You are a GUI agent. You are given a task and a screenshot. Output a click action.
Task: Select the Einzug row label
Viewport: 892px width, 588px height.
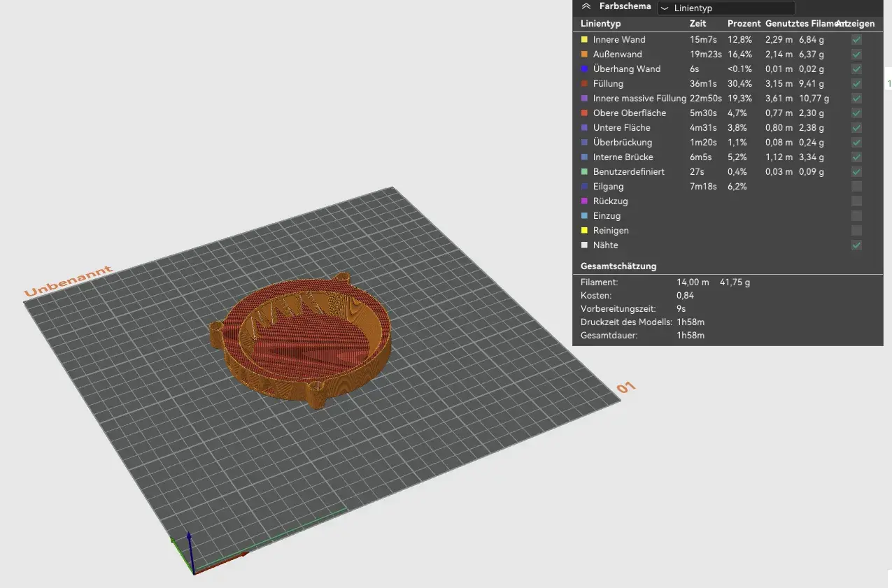pos(607,216)
